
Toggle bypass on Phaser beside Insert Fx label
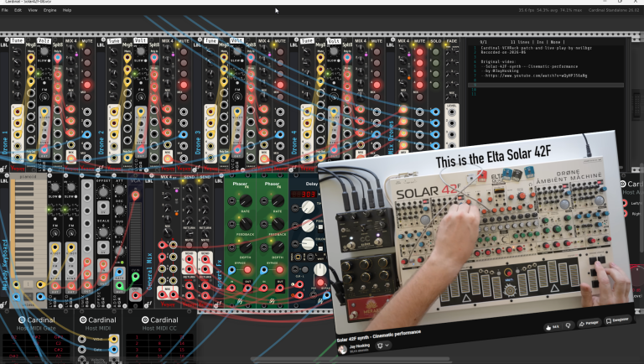click(247, 270)
